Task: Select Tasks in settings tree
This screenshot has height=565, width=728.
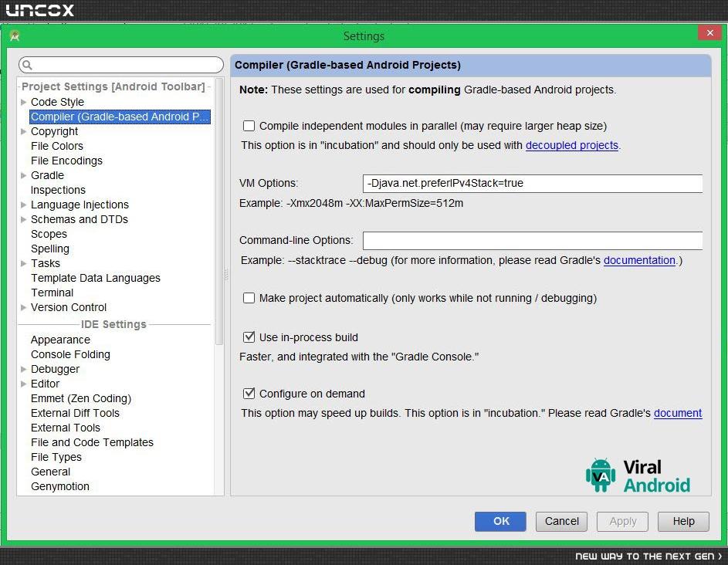Action: pos(46,263)
